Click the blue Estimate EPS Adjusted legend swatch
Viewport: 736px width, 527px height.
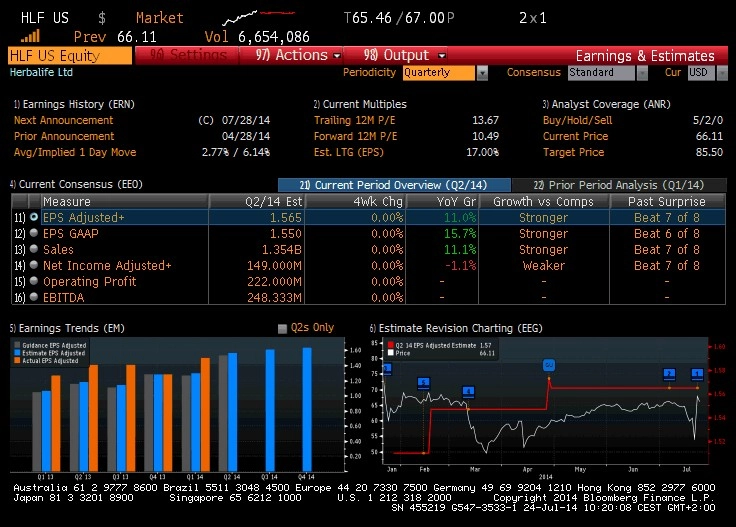pyautogui.click(x=17, y=353)
